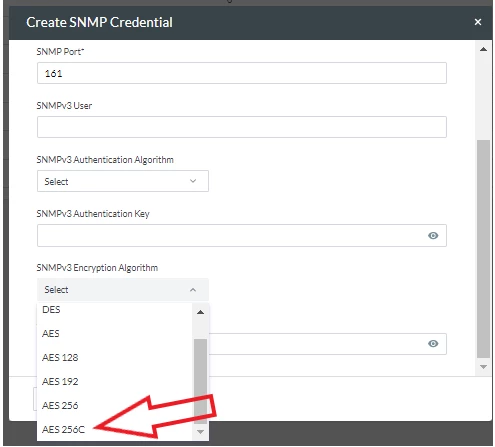Click dropdown list scroll-up arrow
The width and height of the screenshot is (495, 447).
(200, 312)
